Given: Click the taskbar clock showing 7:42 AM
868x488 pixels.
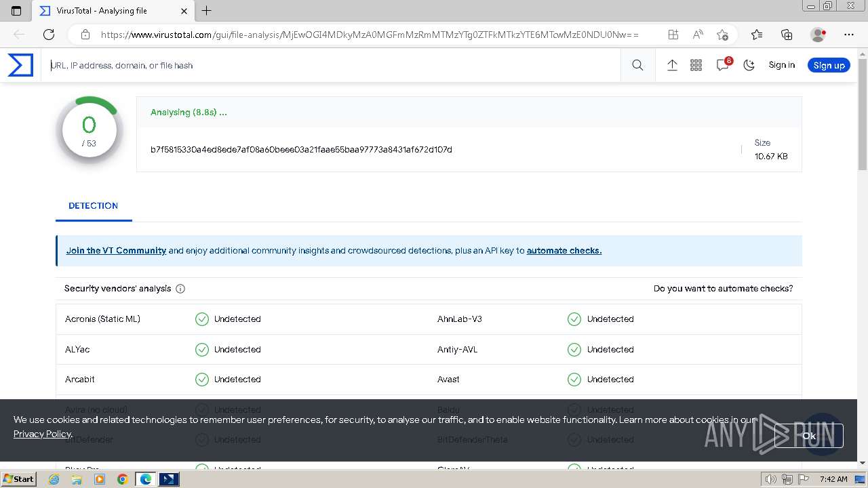Looking at the screenshot, I should point(833,479).
